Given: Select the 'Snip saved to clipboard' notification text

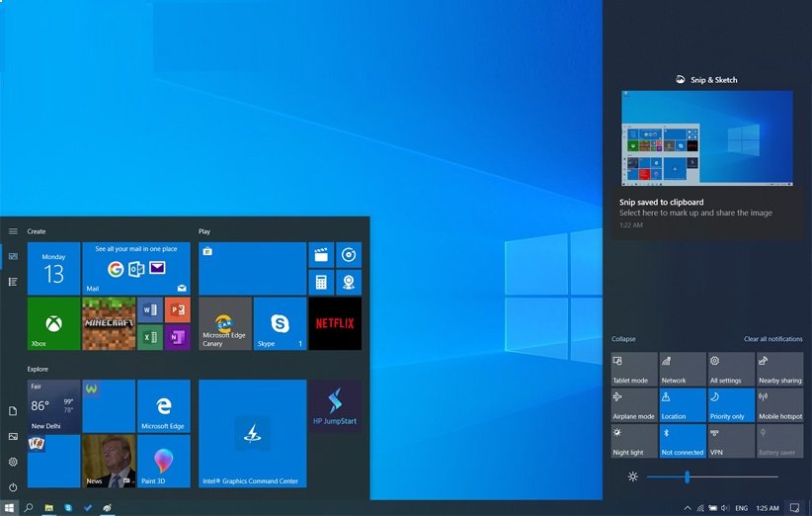Looking at the screenshot, I should [x=661, y=202].
